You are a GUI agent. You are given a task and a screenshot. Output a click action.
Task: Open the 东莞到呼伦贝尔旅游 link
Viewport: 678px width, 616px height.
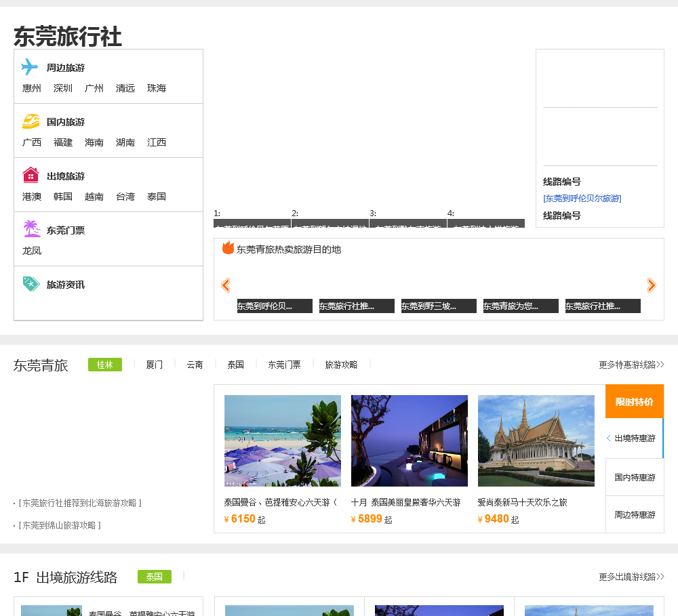pos(582,199)
